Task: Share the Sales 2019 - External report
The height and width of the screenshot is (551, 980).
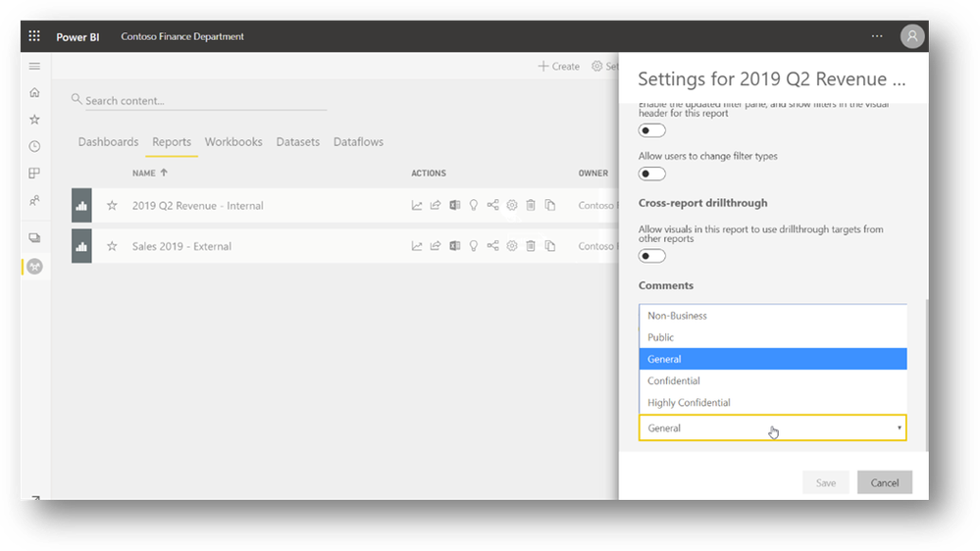Action: [436, 246]
